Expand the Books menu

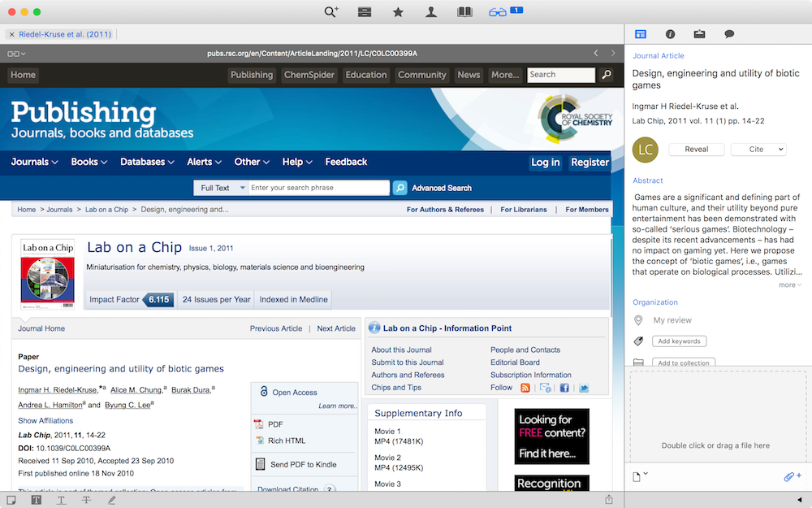tap(89, 162)
